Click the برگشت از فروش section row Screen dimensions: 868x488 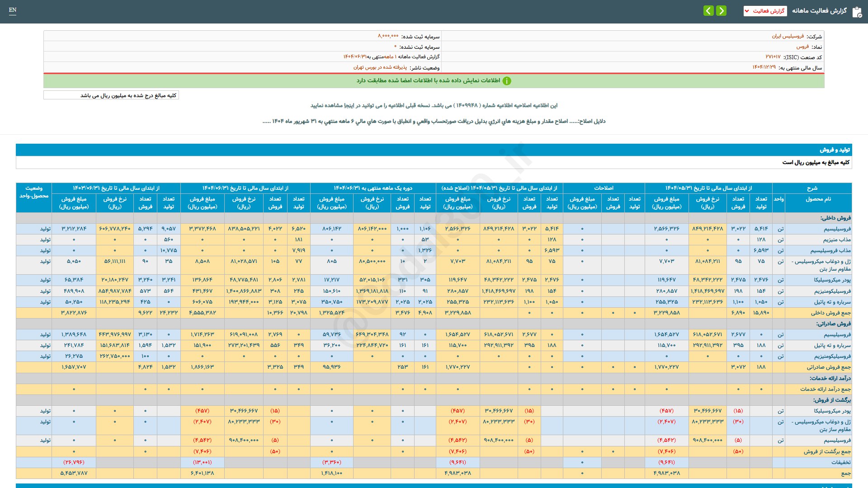(x=832, y=400)
